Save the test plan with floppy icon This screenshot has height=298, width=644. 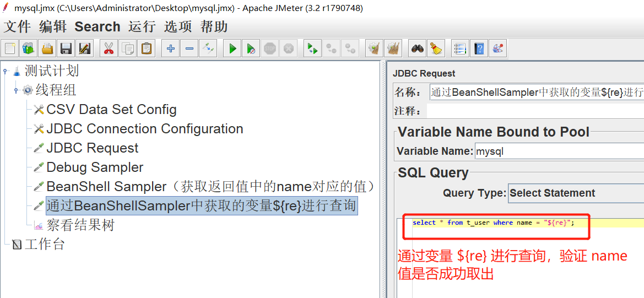pyautogui.click(x=66, y=48)
